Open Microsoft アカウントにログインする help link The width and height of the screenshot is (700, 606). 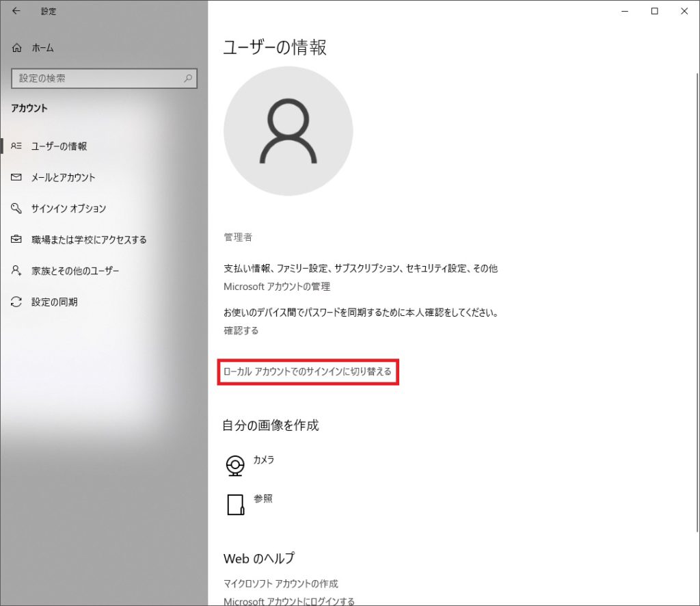pyautogui.click(x=289, y=601)
